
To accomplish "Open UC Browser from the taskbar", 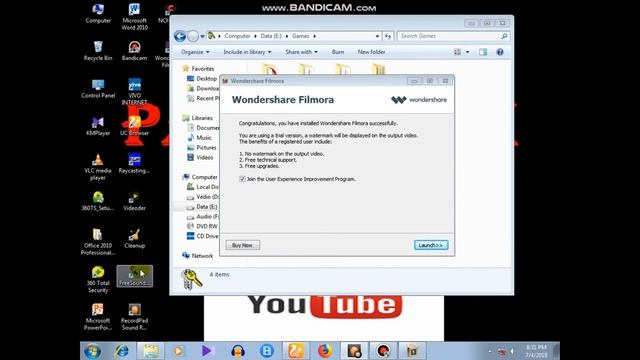I will 296,351.
